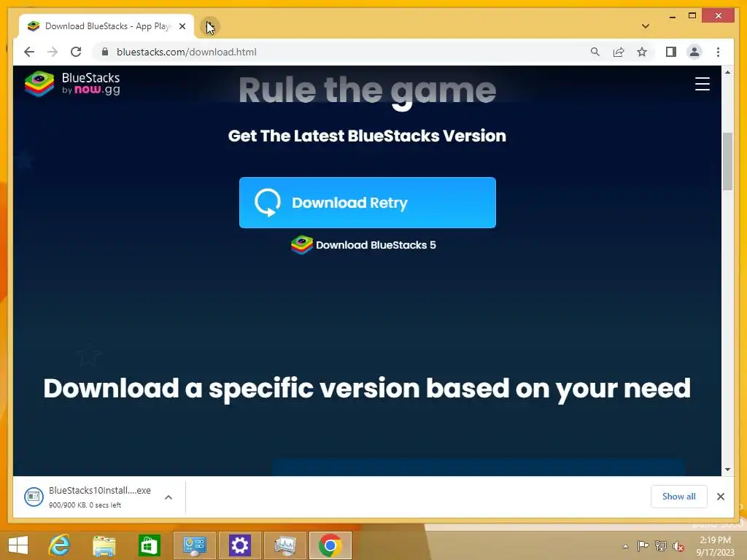Click the network tray icon
Viewport: 747px width, 560px height.
pos(661,546)
